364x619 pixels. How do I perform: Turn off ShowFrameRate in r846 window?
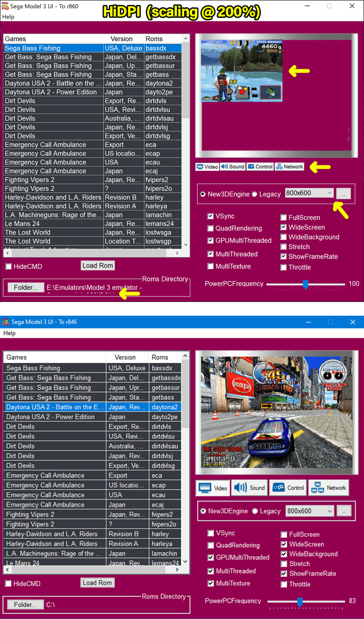click(x=284, y=573)
